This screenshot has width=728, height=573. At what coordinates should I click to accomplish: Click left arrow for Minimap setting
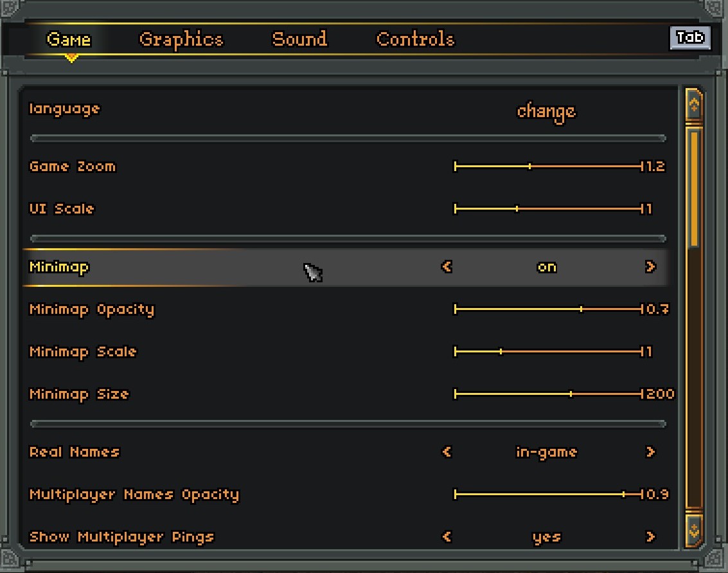click(447, 267)
